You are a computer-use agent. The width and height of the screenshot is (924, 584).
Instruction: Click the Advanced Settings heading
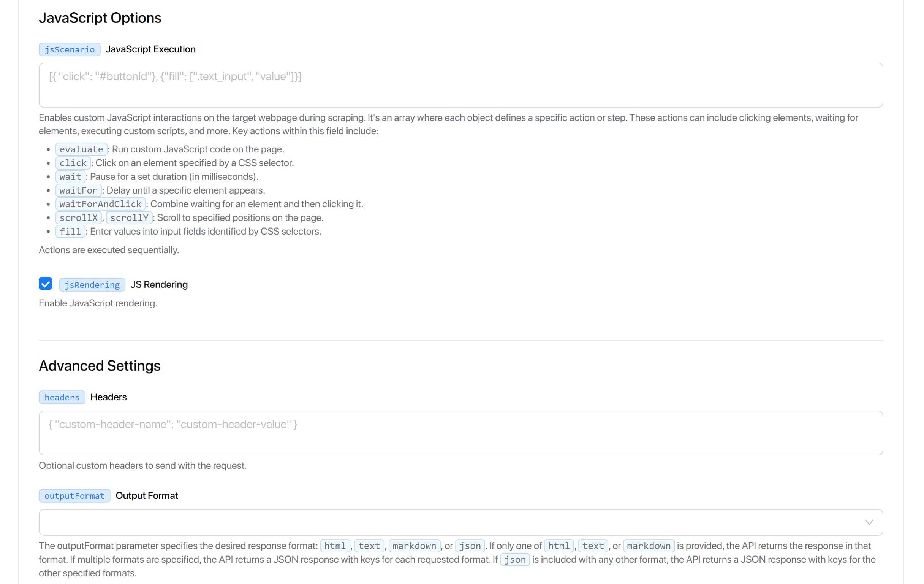coord(100,365)
